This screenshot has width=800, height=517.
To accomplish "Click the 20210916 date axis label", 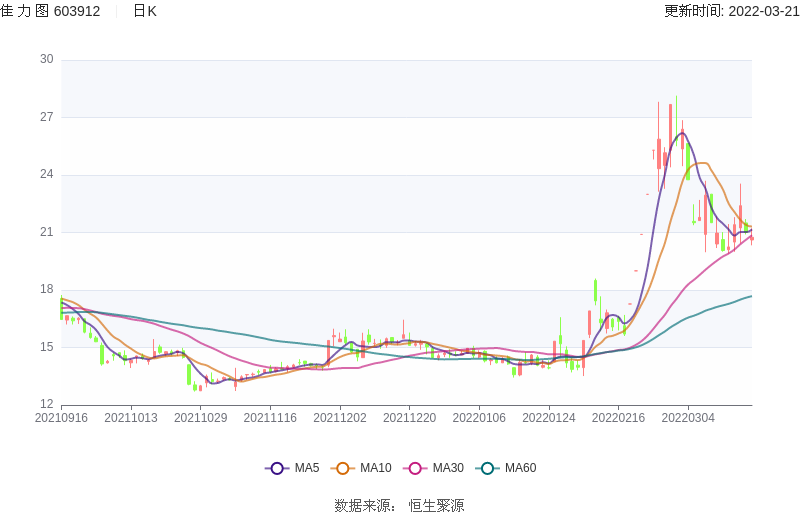I will (x=61, y=418).
